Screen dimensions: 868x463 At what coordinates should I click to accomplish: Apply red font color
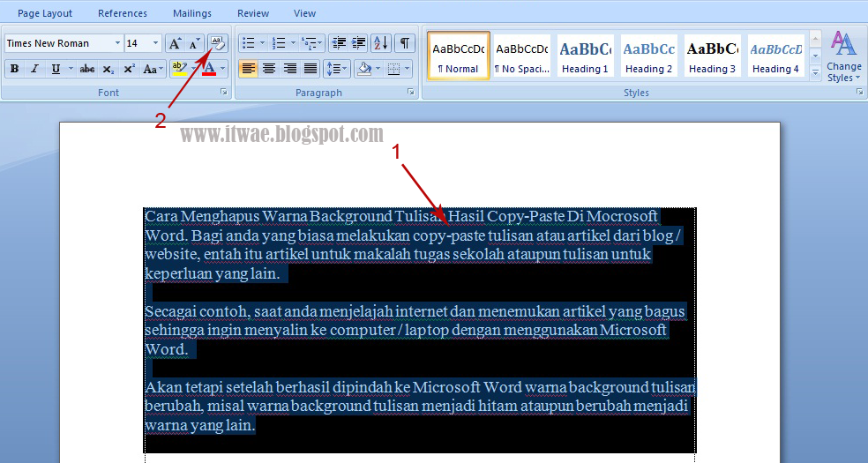209,69
